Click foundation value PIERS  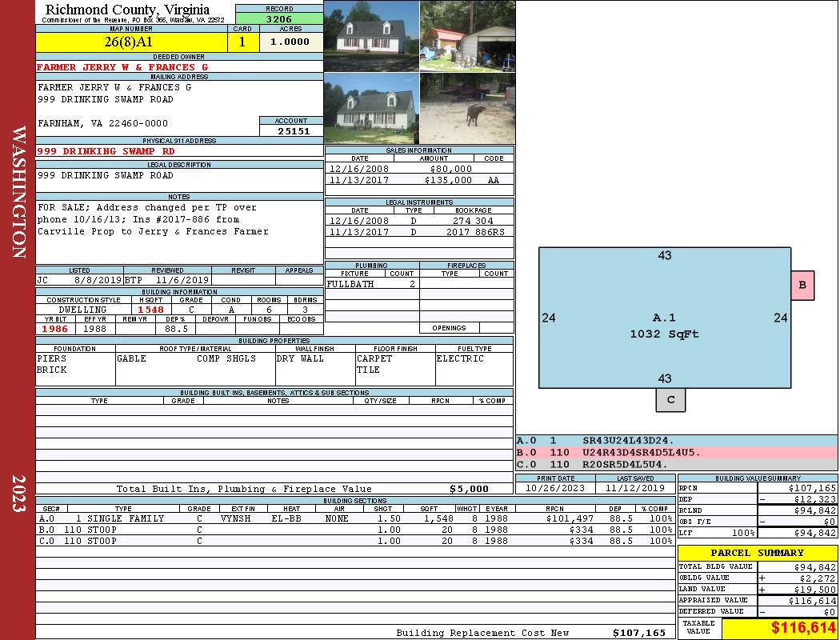tap(51, 358)
